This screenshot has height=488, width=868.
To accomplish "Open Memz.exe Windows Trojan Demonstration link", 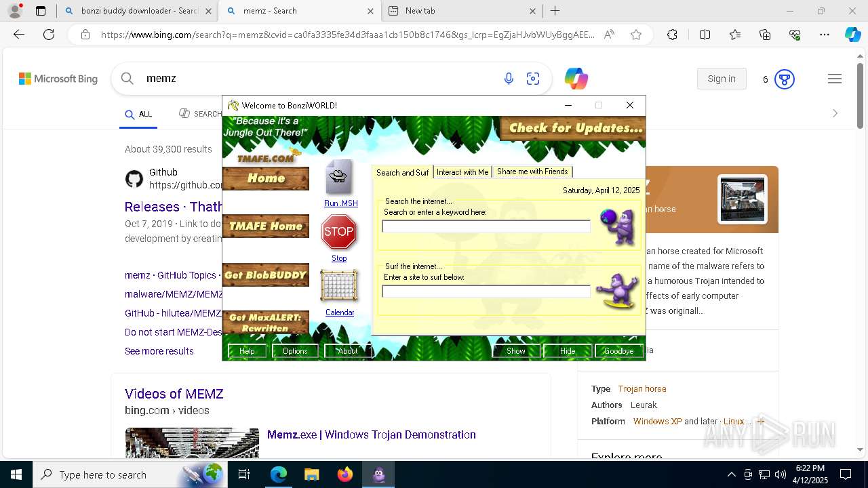I will point(372,434).
